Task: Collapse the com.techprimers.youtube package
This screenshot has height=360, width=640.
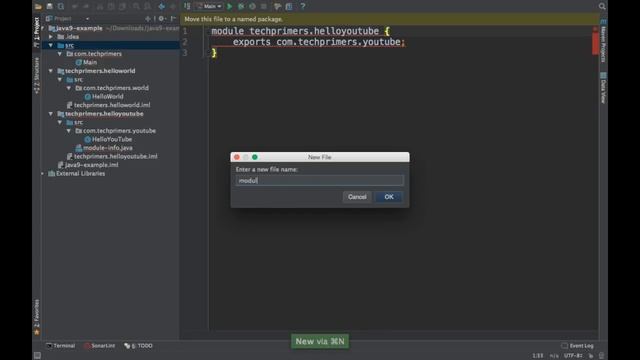Action: (x=69, y=131)
